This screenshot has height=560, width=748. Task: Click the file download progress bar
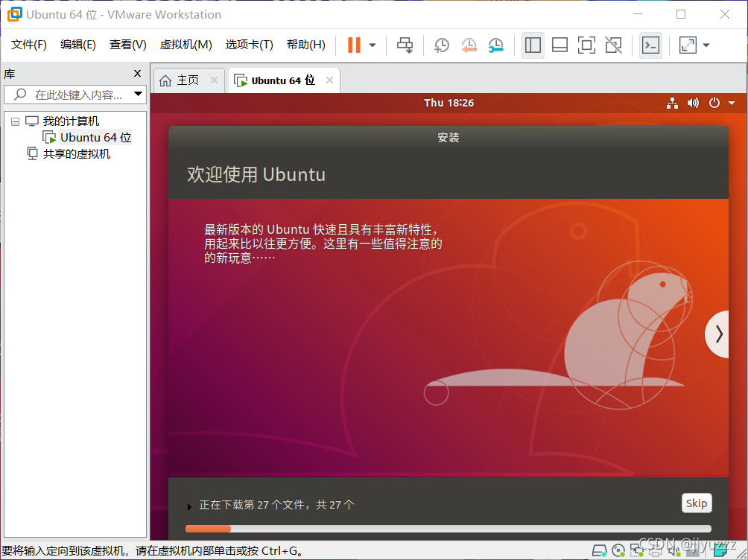tap(447, 529)
